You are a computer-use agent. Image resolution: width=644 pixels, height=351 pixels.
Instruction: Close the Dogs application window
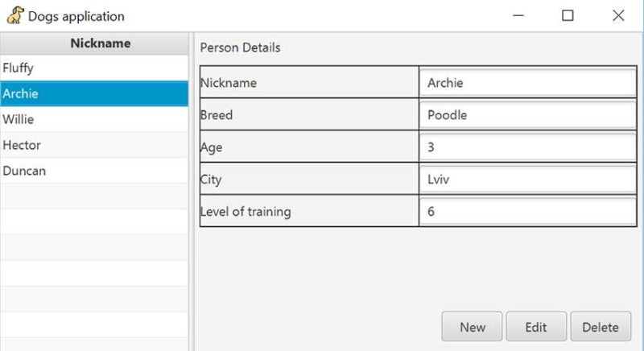click(x=618, y=15)
